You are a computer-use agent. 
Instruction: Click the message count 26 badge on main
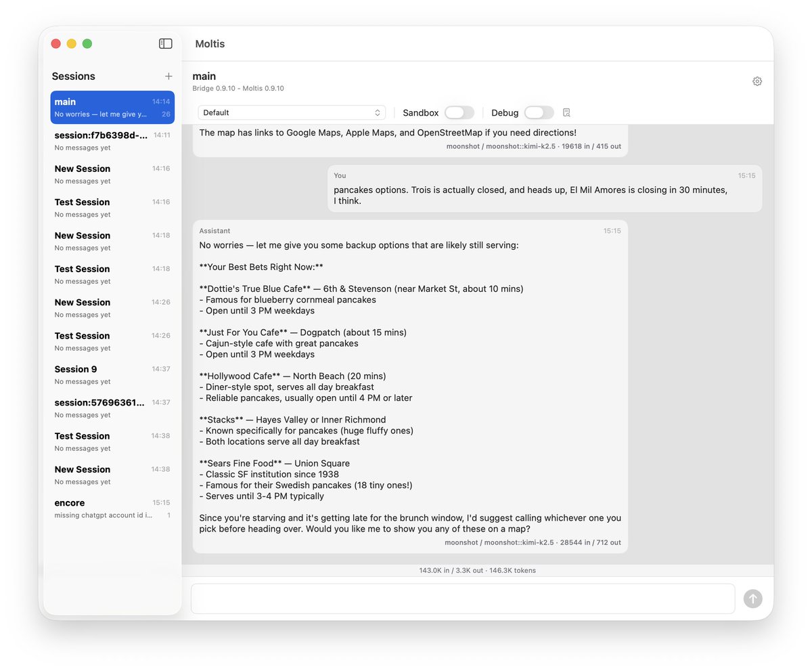click(x=166, y=114)
